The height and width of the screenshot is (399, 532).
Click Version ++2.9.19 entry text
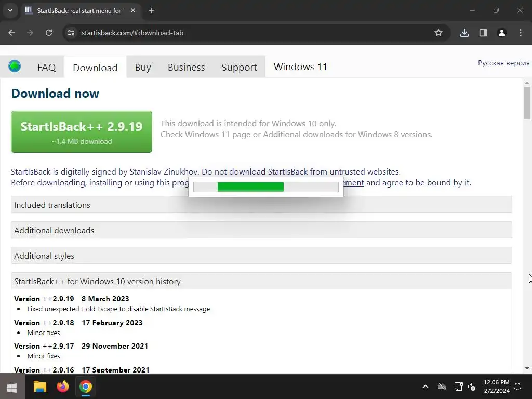pyautogui.click(x=44, y=299)
